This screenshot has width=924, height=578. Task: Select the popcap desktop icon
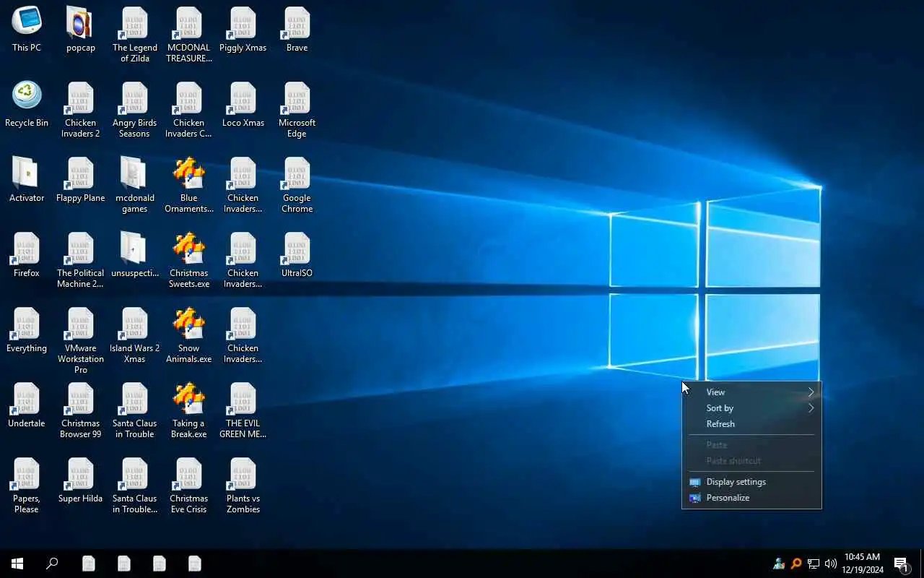[x=81, y=30]
